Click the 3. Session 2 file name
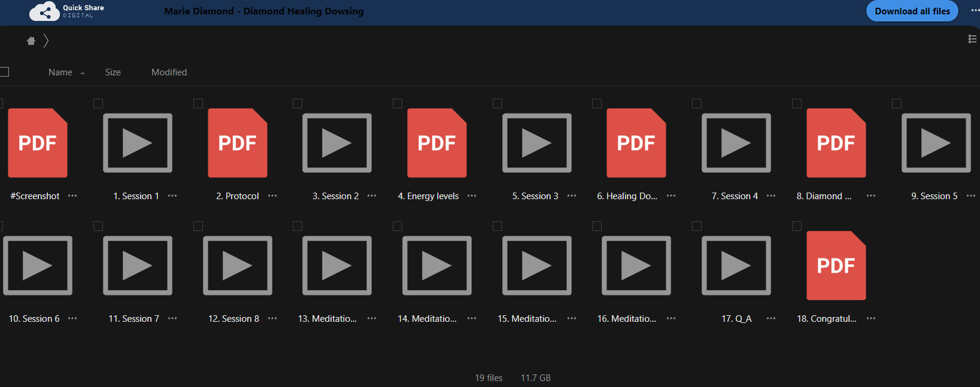This screenshot has width=980, height=387. pyautogui.click(x=336, y=196)
